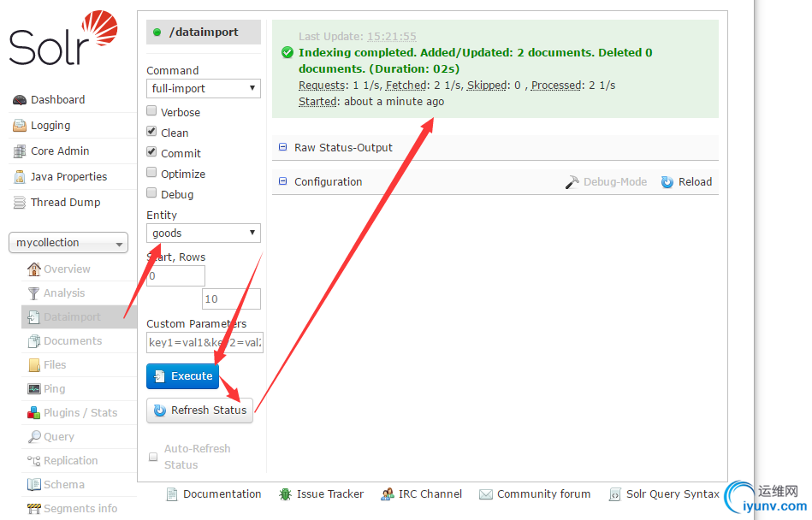
Task: Open Thread Dump page
Action: coord(66,203)
